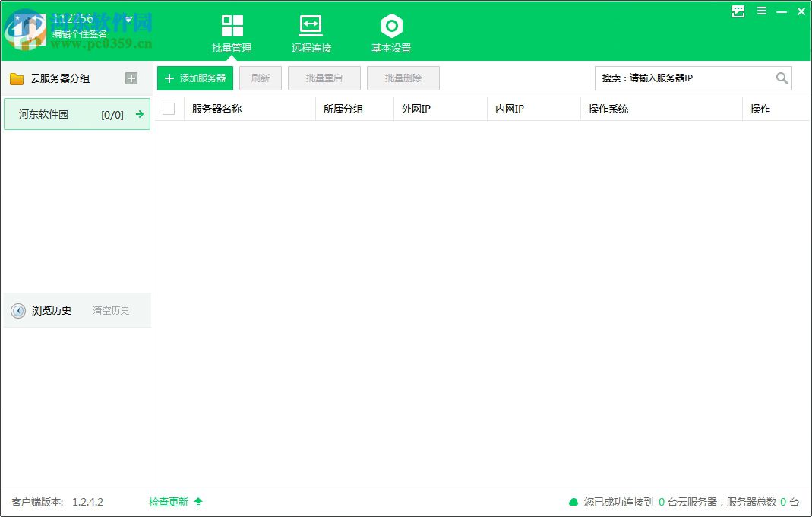Click the search magnifier icon

point(782,78)
